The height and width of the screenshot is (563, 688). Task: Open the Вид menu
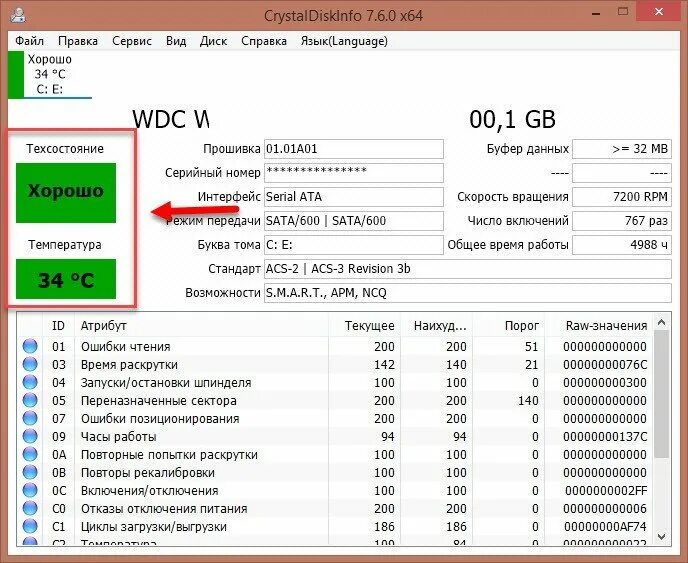click(176, 41)
